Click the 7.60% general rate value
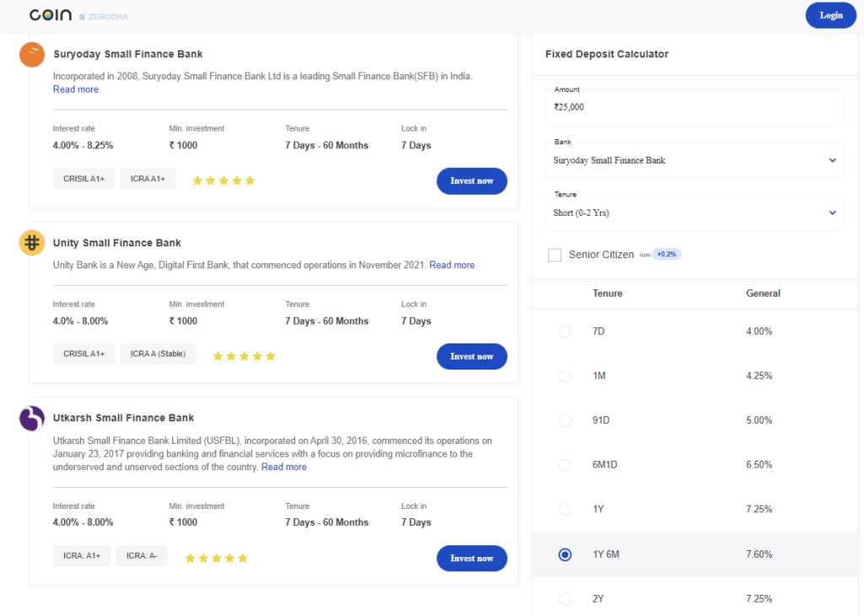Image resolution: width=864 pixels, height=616 pixels. (x=759, y=554)
